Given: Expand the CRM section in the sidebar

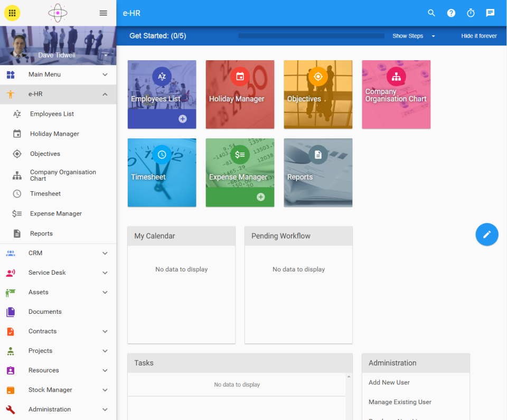Looking at the screenshot, I should (x=105, y=253).
